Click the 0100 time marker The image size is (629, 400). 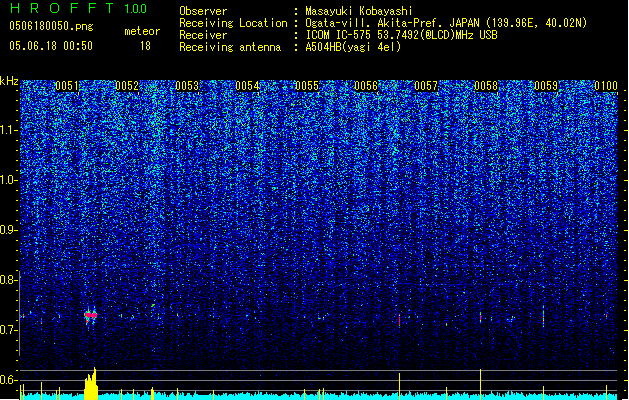click(x=606, y=86)
